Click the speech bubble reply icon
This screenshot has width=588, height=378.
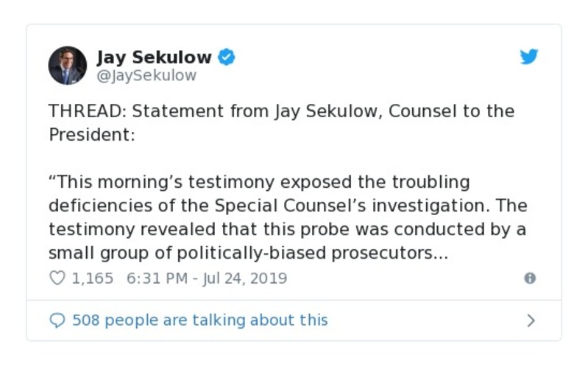coord(57,321)
